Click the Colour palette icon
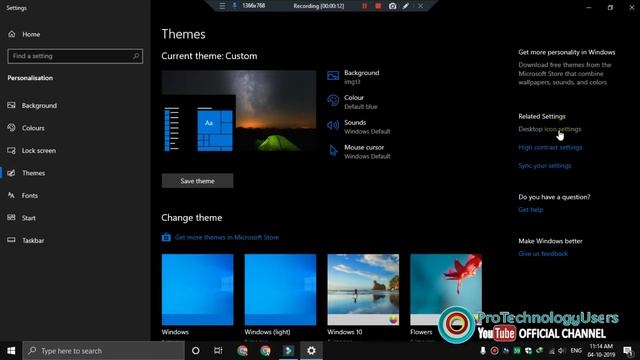Image resolution: width=640 pixels, height=360 pixels. pos(333,100)
